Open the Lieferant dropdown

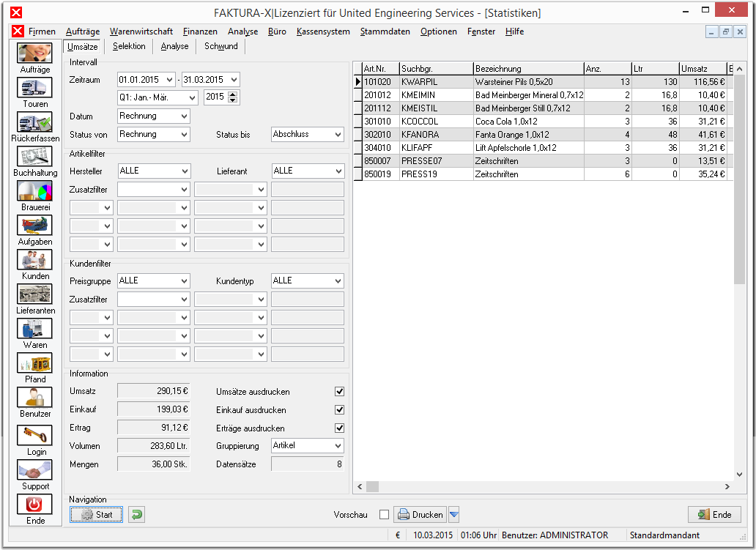tap(338, 171)
